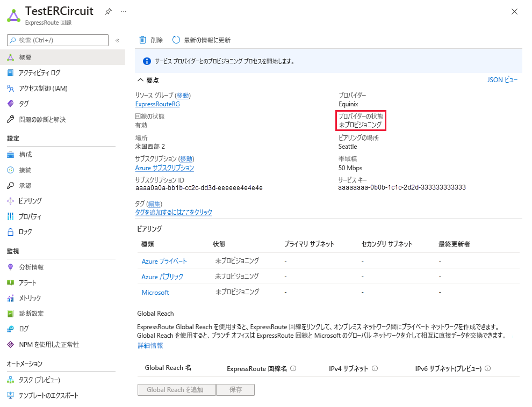Image resolution: width=532 pixels, height=407 pixels.
Task: Open the 概要 overview menu item
Action: pos(63,57)
